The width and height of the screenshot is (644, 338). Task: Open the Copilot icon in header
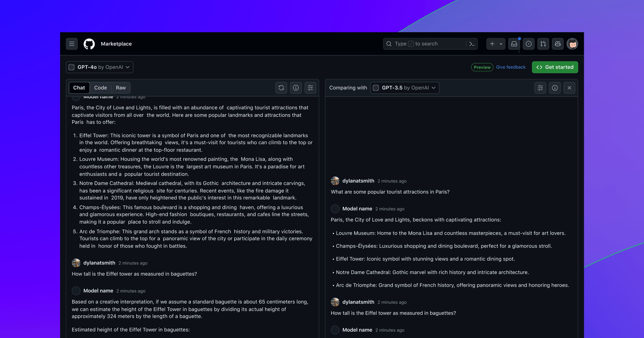(558, 44)
